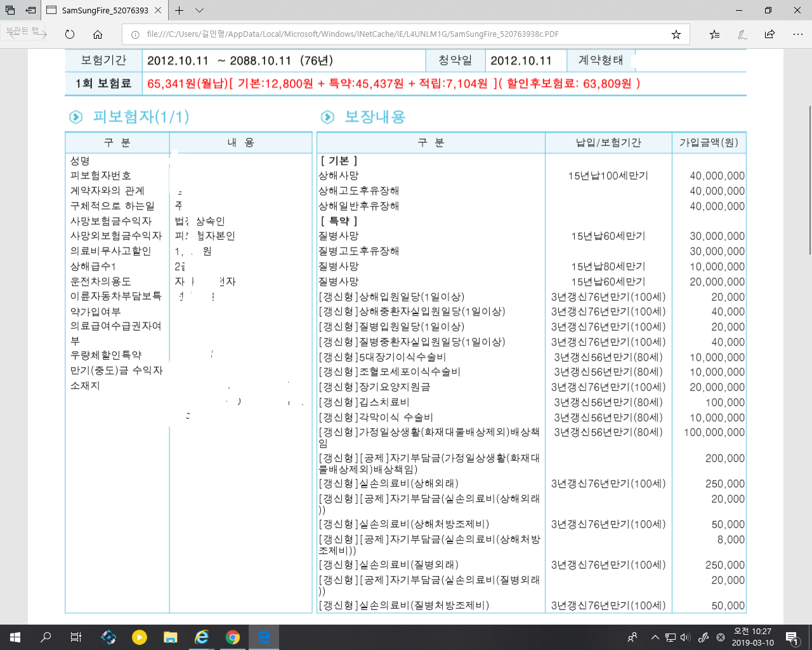Select the 계약형태 label cell
Viewport: 812px width, 650px height.
coord(600,60)
